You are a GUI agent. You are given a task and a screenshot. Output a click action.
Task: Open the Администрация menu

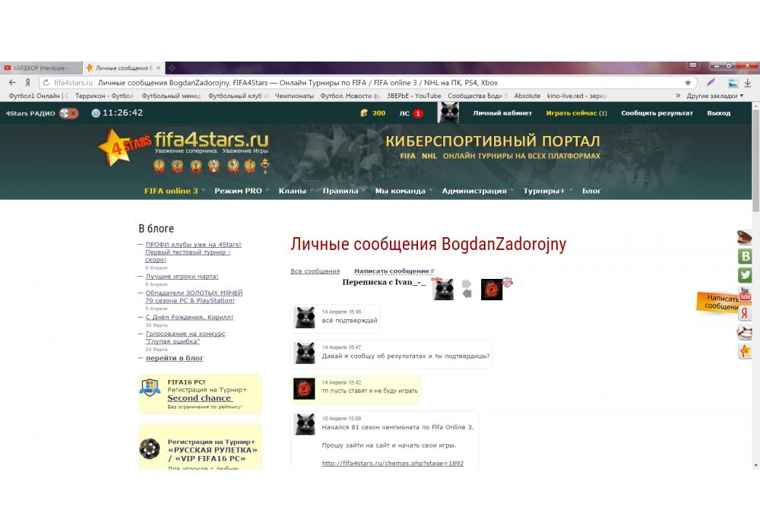477,191
